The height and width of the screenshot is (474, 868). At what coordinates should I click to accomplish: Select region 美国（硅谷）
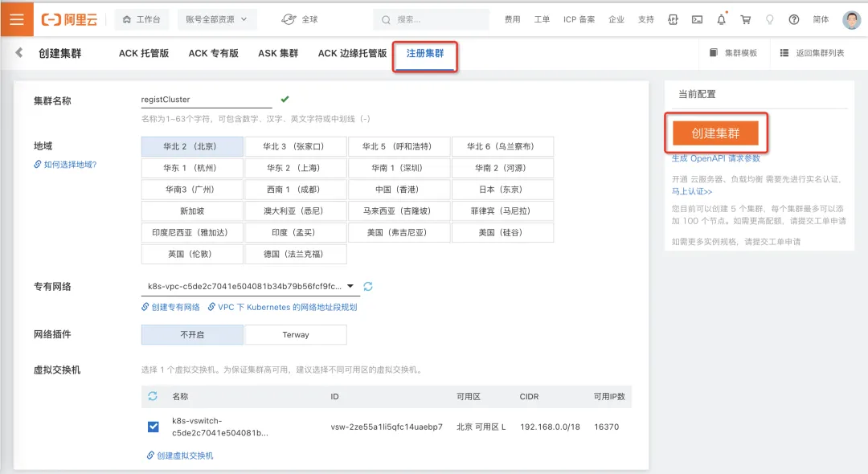502,232
